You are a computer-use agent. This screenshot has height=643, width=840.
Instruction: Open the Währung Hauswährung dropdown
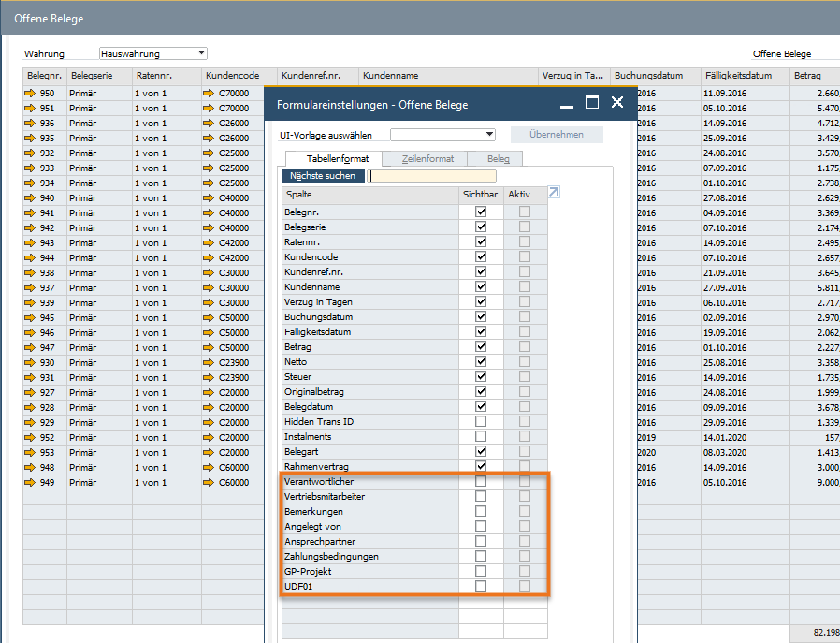201,53
